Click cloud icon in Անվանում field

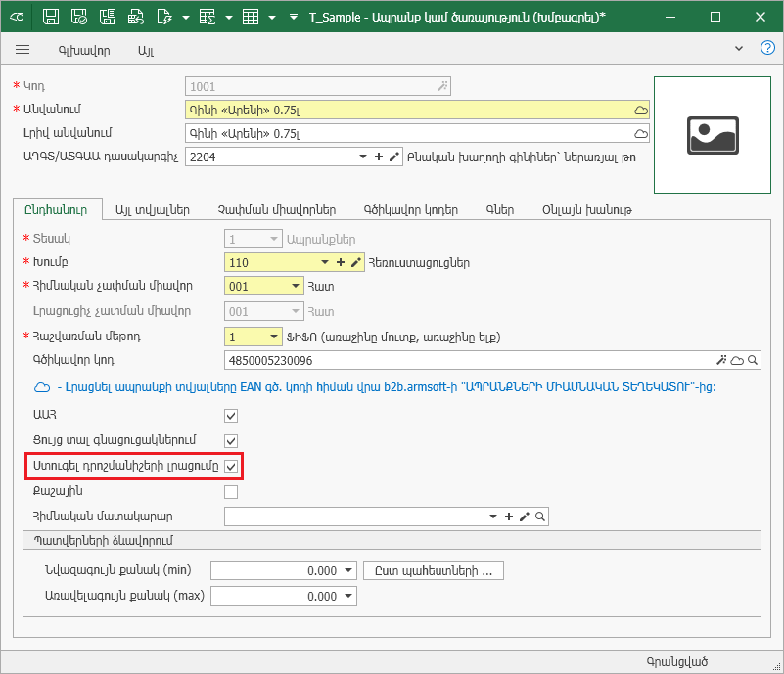coord(641,110)
